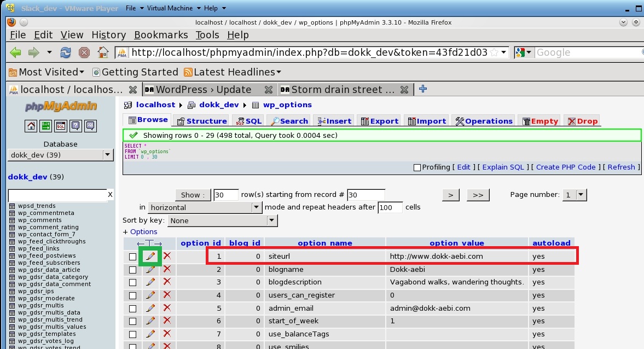Open a new tab with plus icon
The height and width of the screenshot is (349, 644).
pyautogui.click(x=422, y=89)
